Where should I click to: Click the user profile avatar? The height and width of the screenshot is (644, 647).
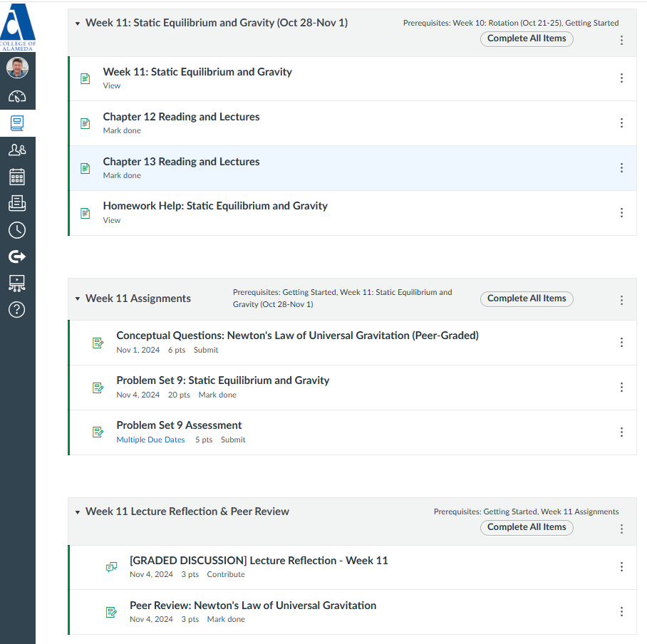click(17, 68)
